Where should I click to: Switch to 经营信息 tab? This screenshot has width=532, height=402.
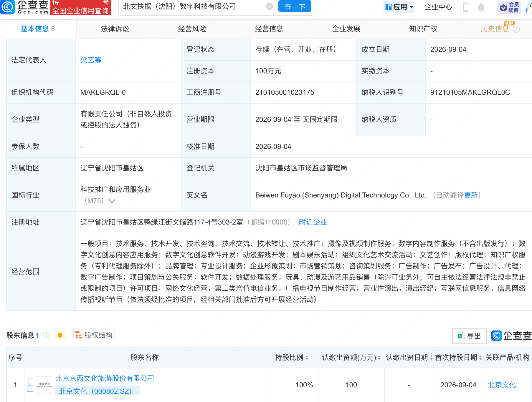tap(269, 29)
